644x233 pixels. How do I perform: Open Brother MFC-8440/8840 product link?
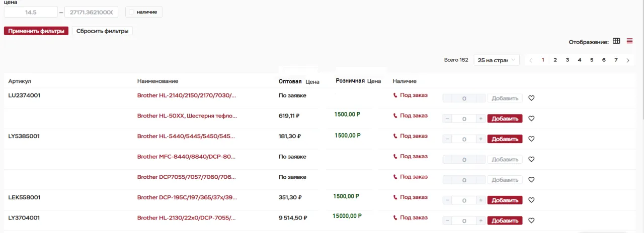click(186, 157)
